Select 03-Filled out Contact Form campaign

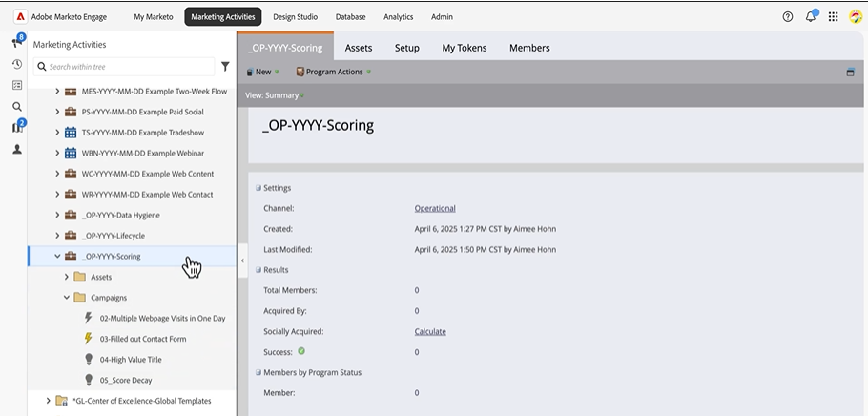(143, 339)
